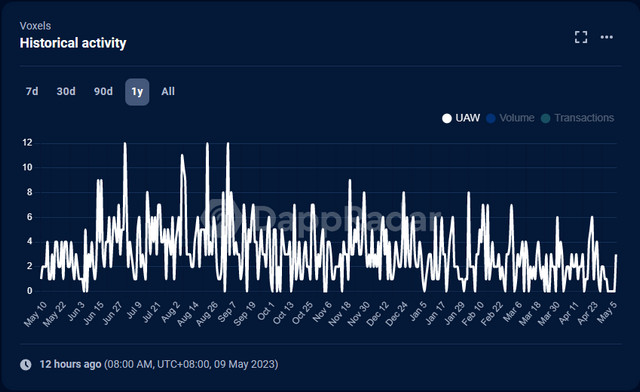Click the Aug 14 x-axis label
The image size is (640, 392).
(x=188, y=314)
